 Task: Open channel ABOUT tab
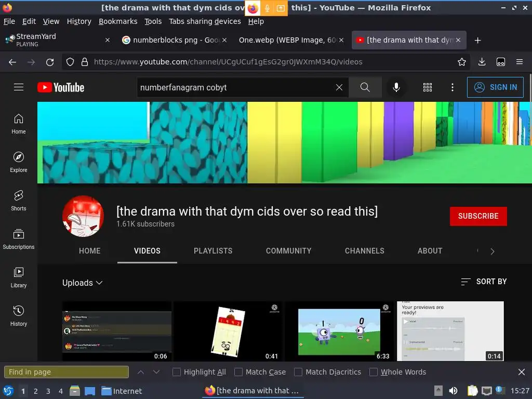click(x=430, y=251)
